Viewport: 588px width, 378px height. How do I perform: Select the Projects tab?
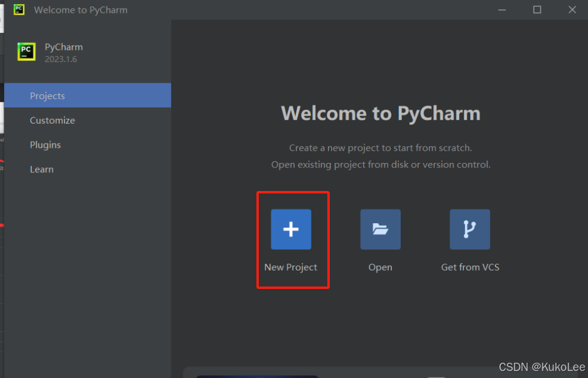pos(88,96)
